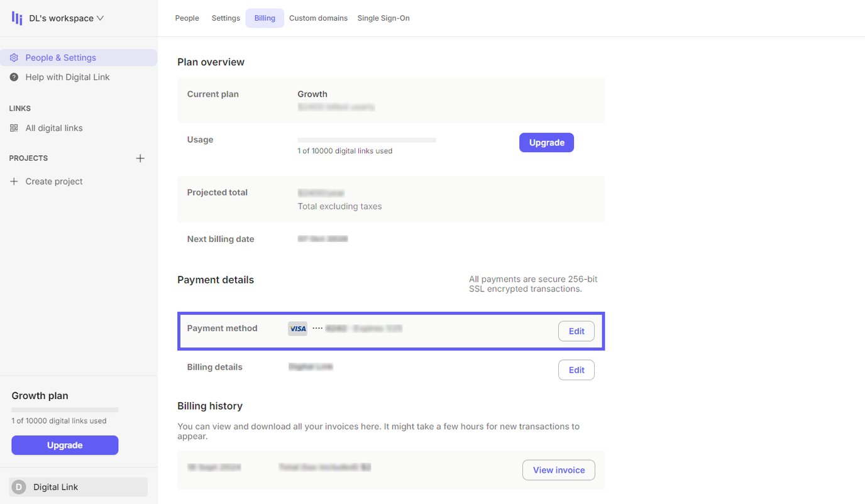Screen dimensions: 865x504
Task: Switch to the People tab
Action: tap(187, 18)
